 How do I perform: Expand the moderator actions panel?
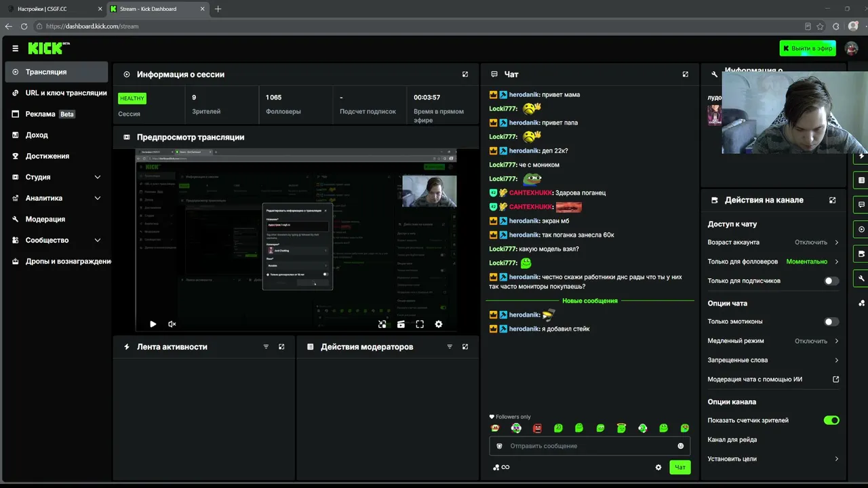(465, 347)
